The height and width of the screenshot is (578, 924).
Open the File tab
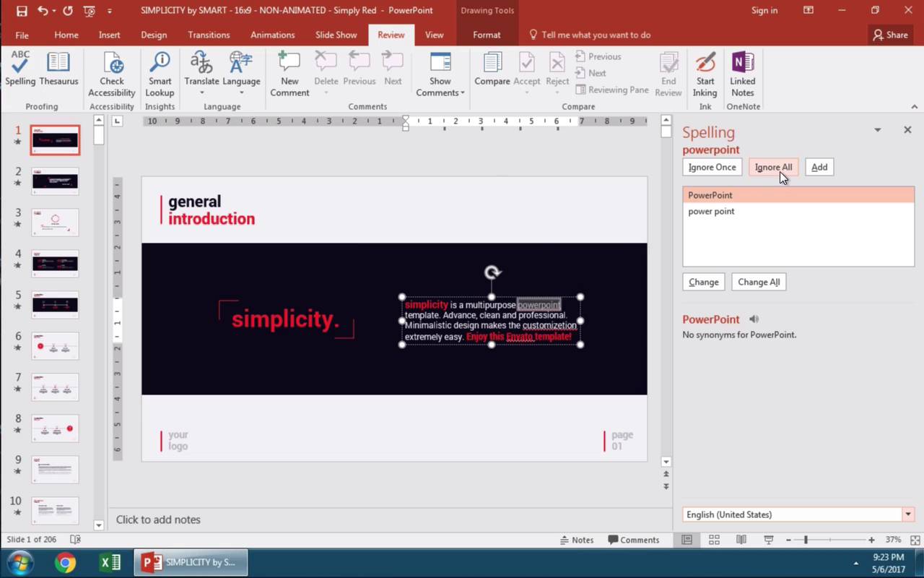pyautogui.click(x=22, y=35)
